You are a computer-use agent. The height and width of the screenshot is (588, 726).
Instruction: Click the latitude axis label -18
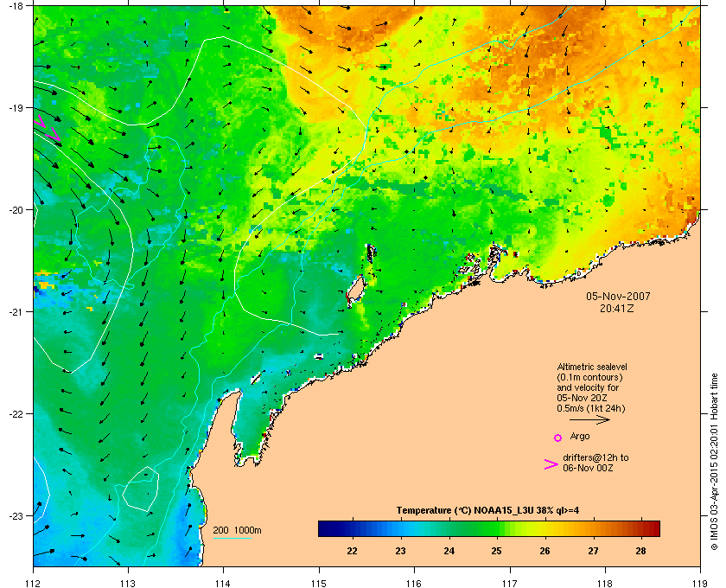tap(16, 6)
